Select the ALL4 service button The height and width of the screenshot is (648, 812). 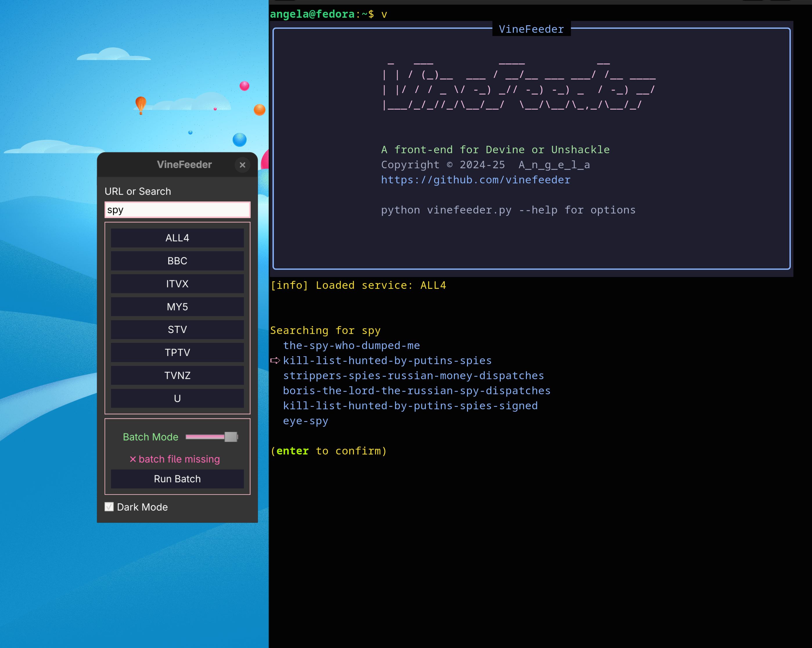tap(177, 238)
